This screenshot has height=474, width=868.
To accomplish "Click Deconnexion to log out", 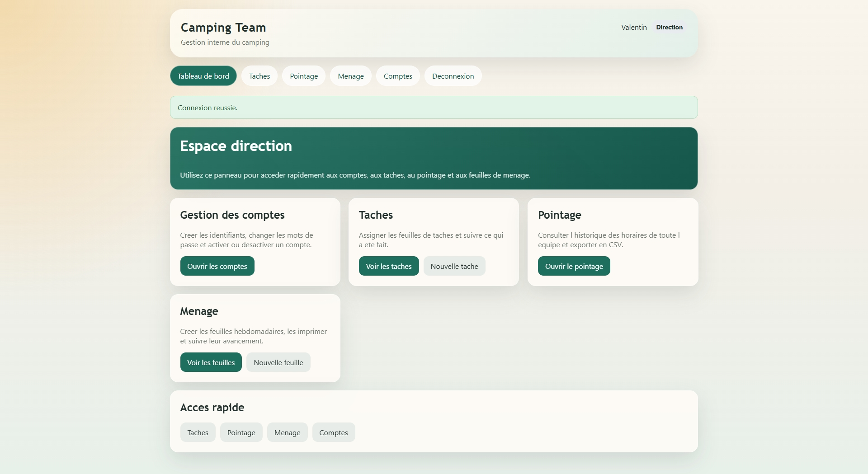I will [453, 76].
